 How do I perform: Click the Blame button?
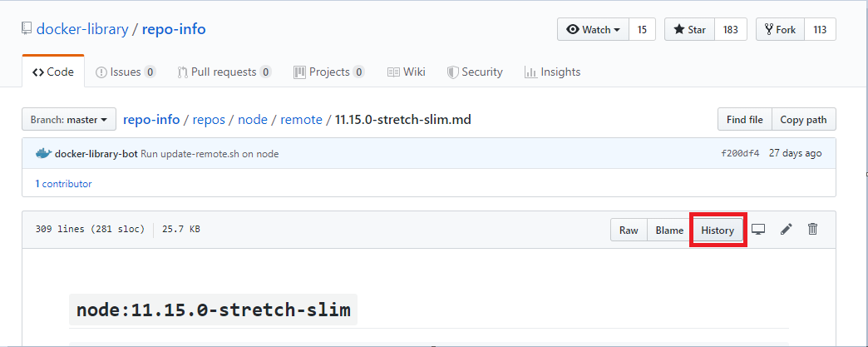coord(669,231)
